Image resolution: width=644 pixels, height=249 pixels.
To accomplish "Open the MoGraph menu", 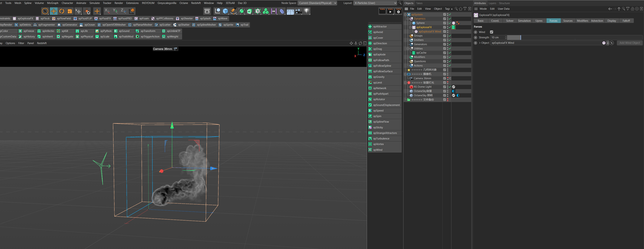I will 53,3.
